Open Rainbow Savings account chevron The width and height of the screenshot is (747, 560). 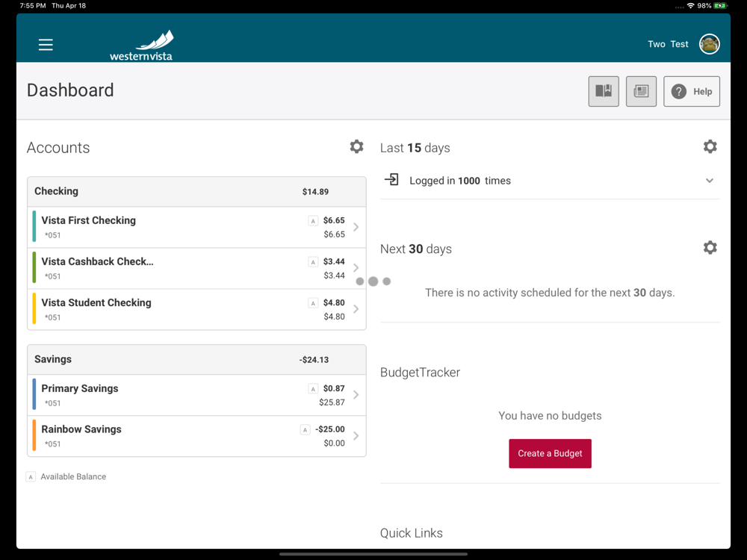point(356,436)
